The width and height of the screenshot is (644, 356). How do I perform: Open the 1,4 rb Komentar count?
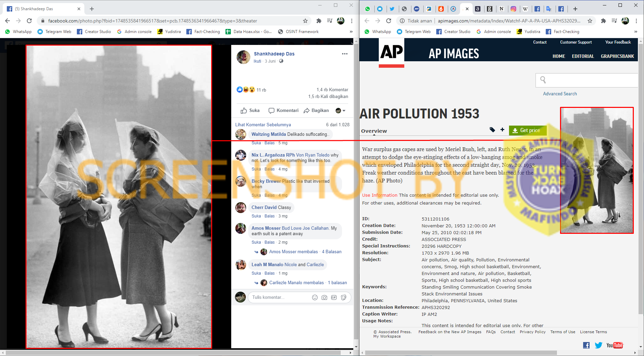point(332,90)
